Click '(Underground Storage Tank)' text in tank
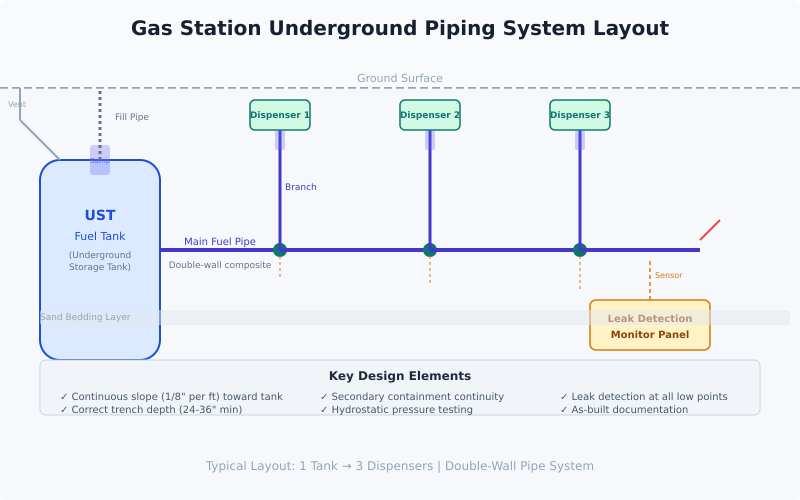Viewport: 800px width, 500px height. pyautogui.click(x=100, y=261)
